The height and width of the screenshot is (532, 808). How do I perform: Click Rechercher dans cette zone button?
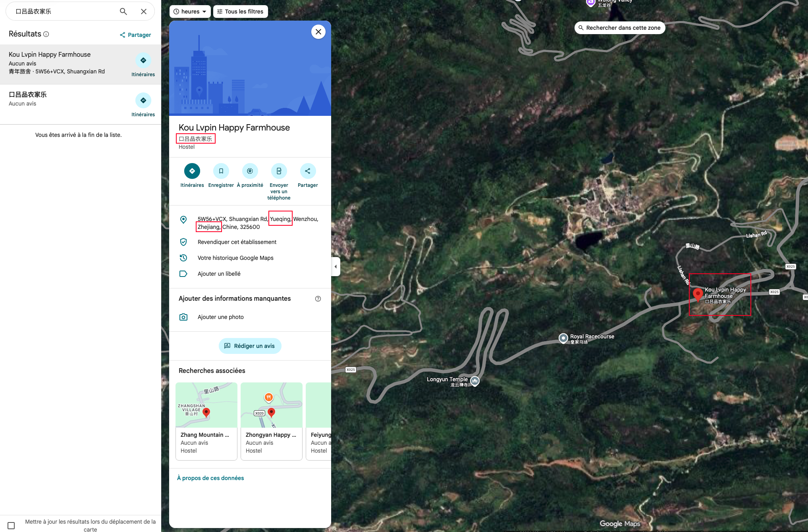tap(620, 28)
